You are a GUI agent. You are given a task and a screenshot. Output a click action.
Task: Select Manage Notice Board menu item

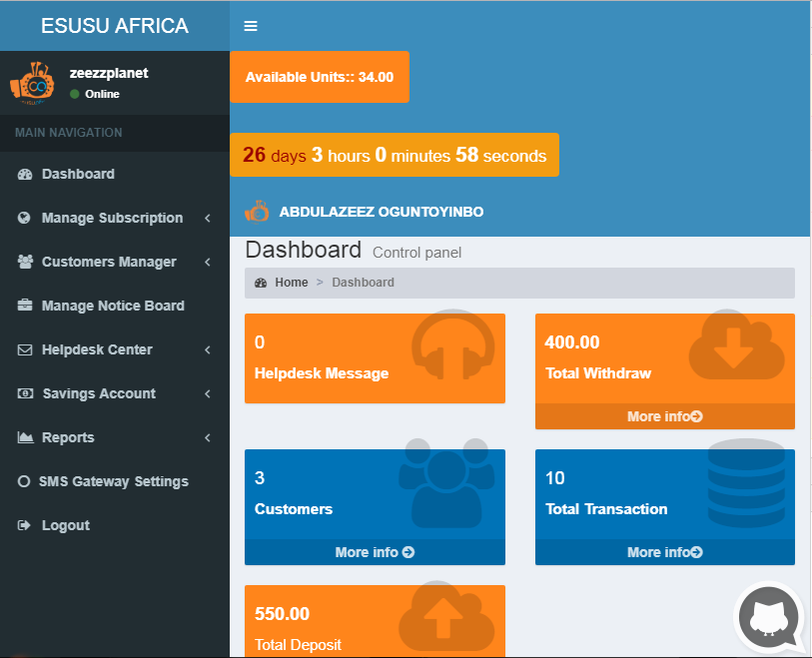115,306
